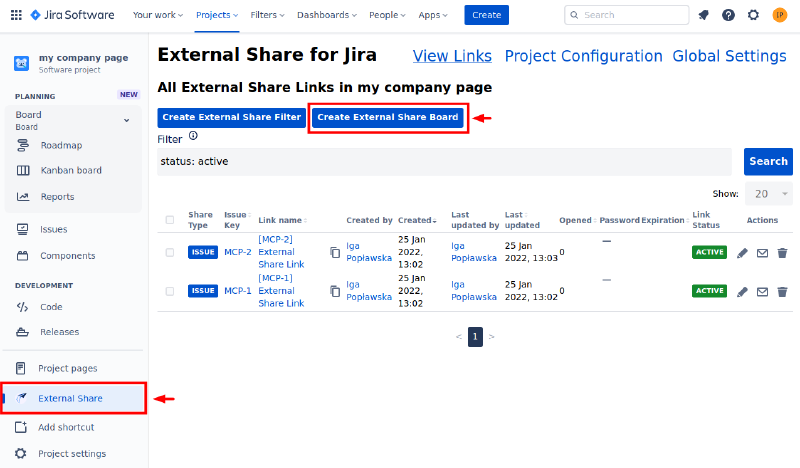Click Create External Share Board button

[388, 117]
